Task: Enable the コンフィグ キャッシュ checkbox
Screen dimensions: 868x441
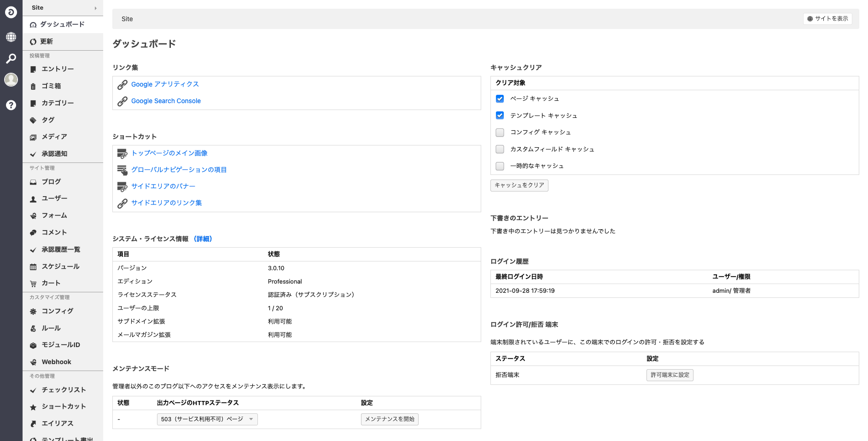Action: pyautogui.click(x=500, y=133)
